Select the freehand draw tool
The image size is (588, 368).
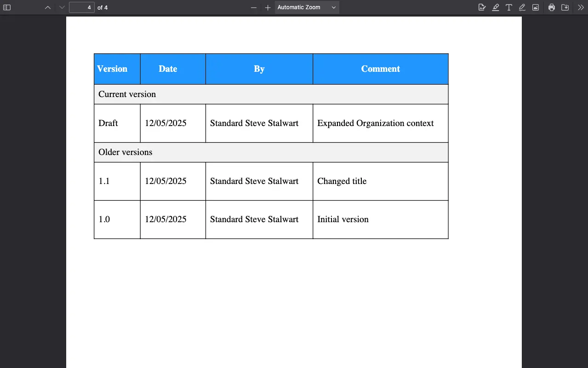[522, 7]
